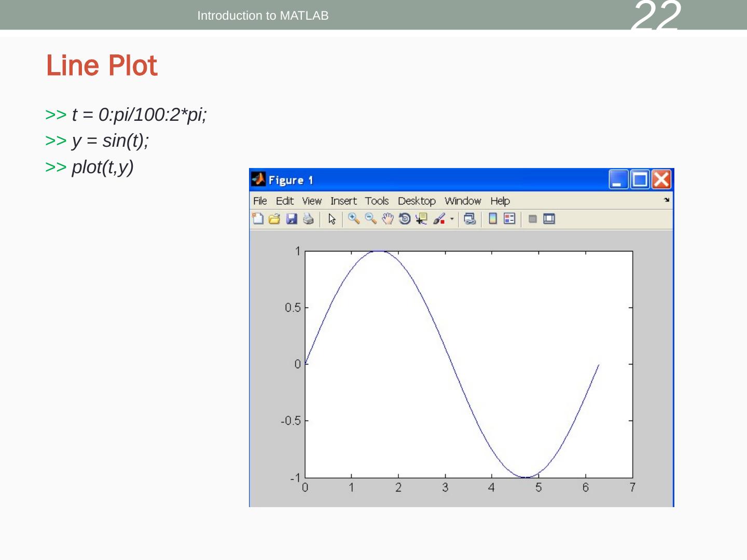Select the Brush data tool

[x=439, y=219]
